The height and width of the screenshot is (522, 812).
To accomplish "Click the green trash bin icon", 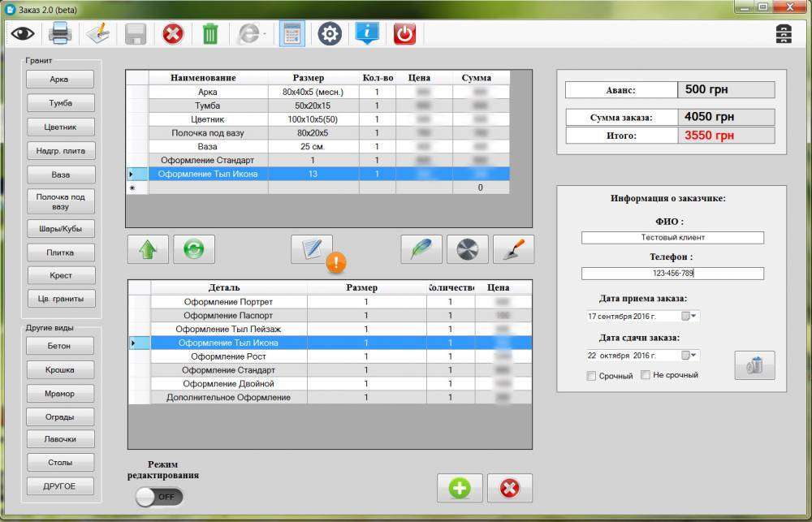I will 210,34.
